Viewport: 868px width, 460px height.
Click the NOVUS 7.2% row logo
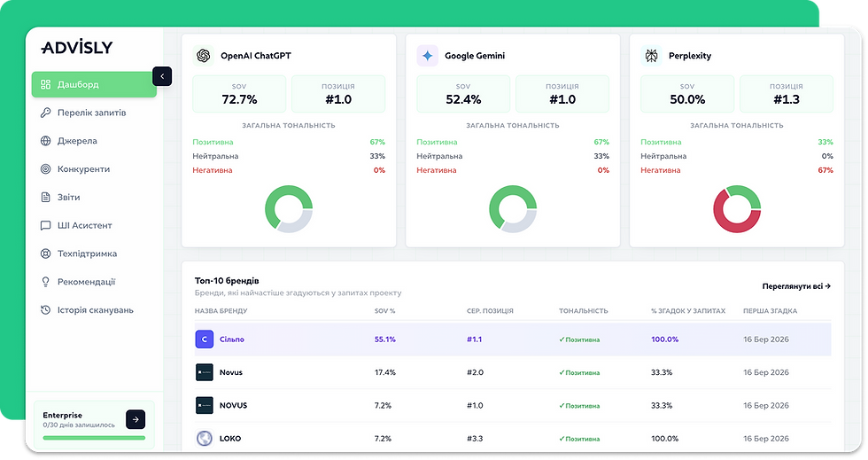click(205, 406)
